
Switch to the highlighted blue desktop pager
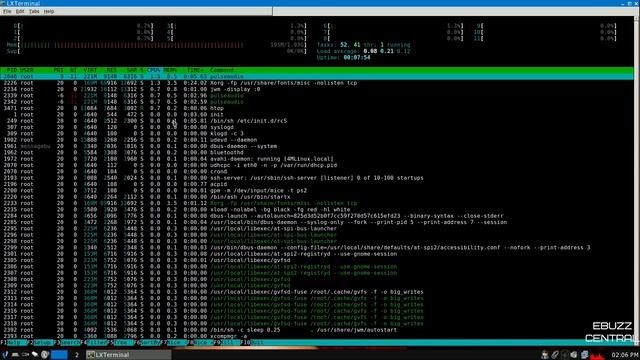(59, 355)
